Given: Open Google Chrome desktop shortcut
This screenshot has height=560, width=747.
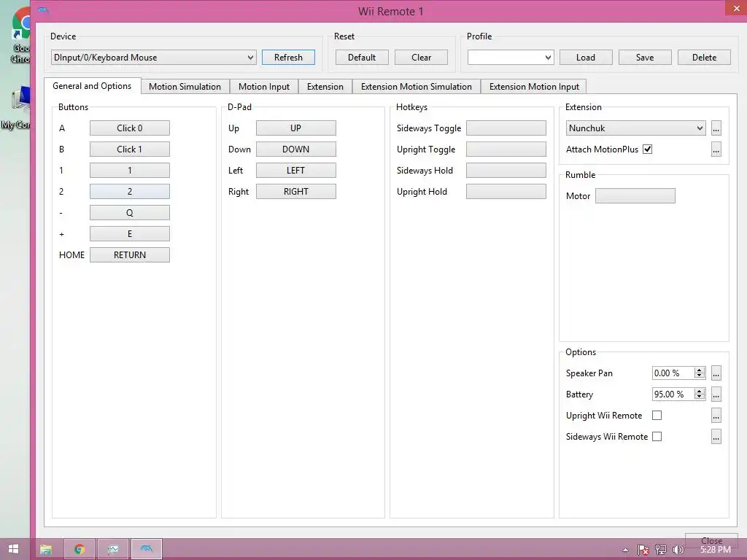Looking at the screenshot, I should [x=21, y=36].
